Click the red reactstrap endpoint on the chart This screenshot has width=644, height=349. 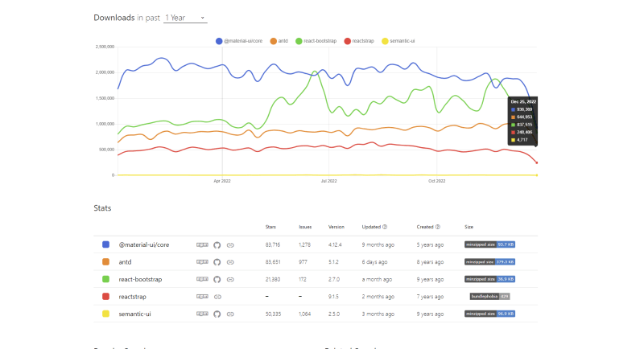[536, 162]
